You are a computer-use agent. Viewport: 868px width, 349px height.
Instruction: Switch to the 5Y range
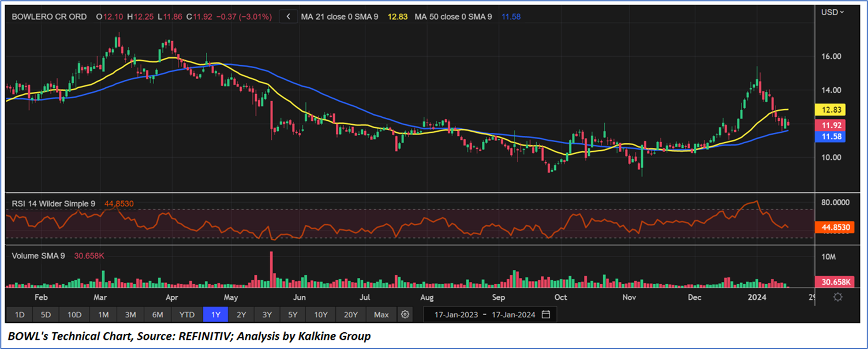coord(293,315)
